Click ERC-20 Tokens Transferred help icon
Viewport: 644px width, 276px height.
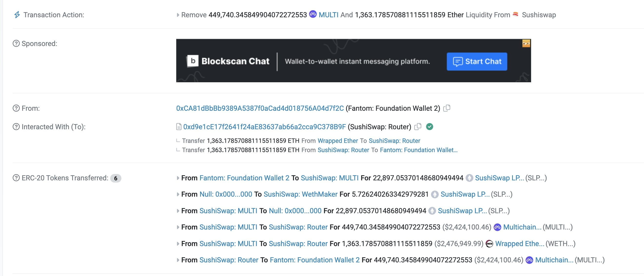tap(16, 178)
